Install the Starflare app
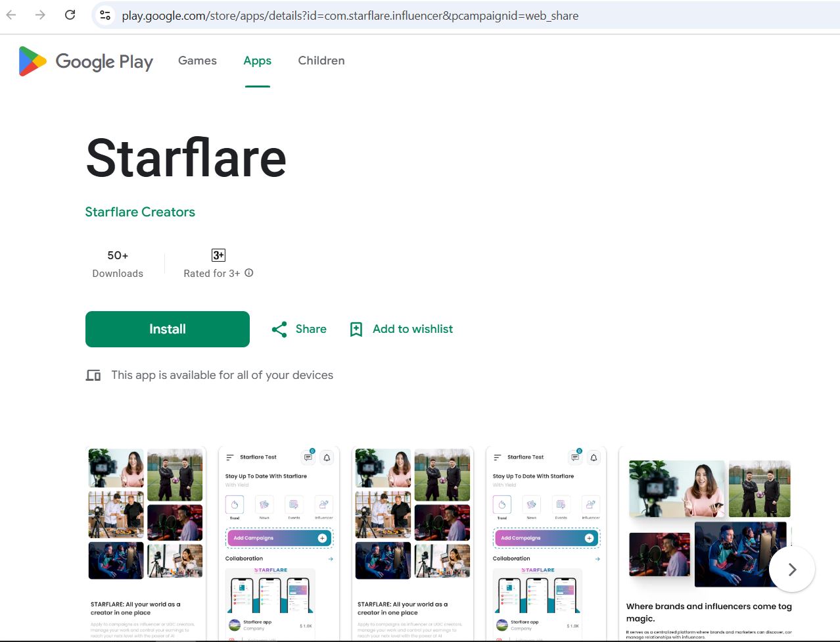This screenshot has width=840, height=642. click(168, 329)
